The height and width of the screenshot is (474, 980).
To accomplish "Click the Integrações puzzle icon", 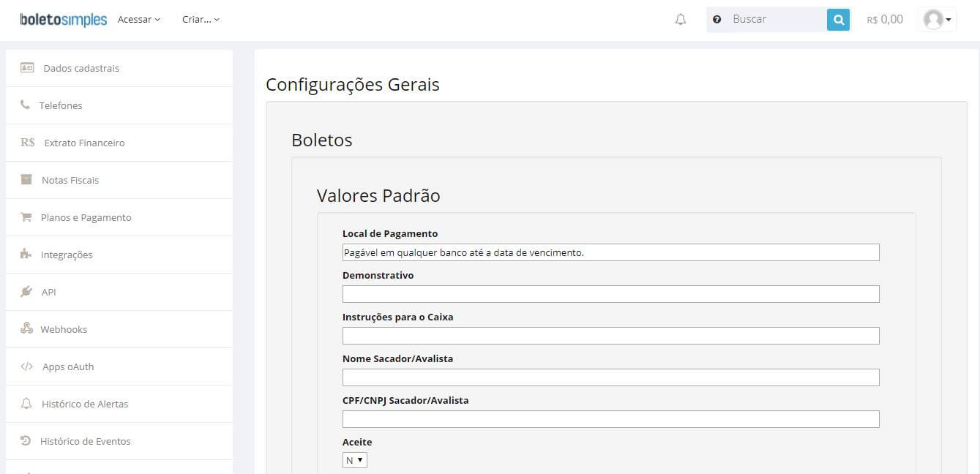I will point(26,255).
